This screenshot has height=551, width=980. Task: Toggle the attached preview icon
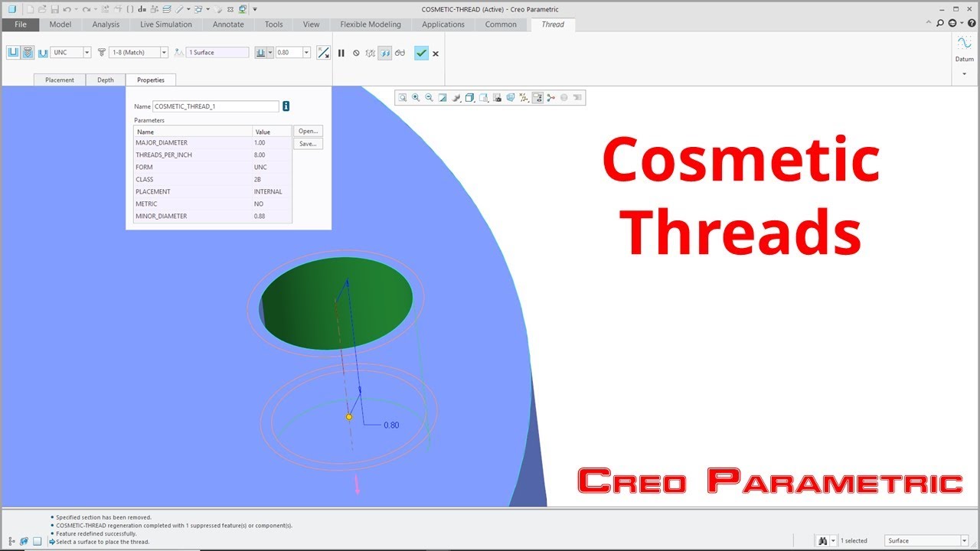tap(385, 53)
